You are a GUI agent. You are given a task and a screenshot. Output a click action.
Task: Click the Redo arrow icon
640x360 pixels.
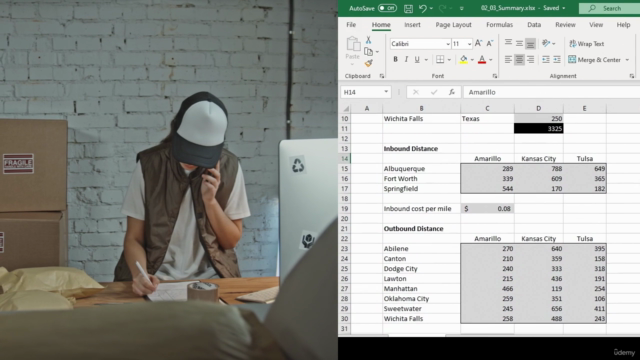tap(442, 8)
